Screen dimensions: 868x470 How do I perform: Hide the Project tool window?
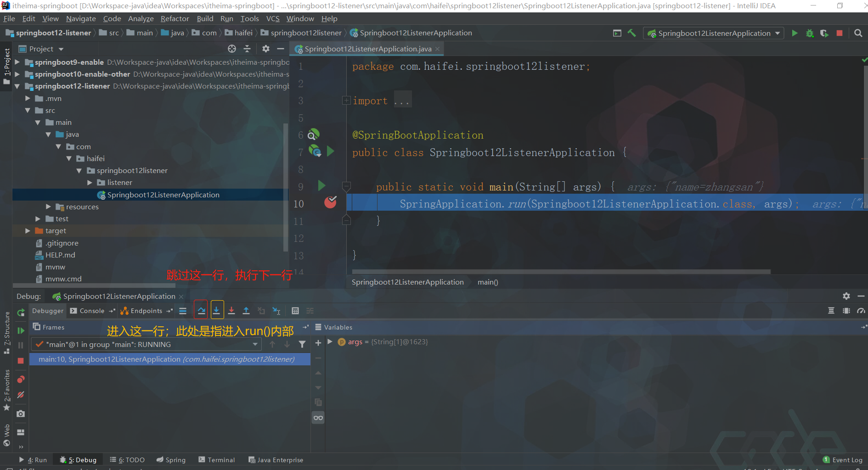click(281, 49)
